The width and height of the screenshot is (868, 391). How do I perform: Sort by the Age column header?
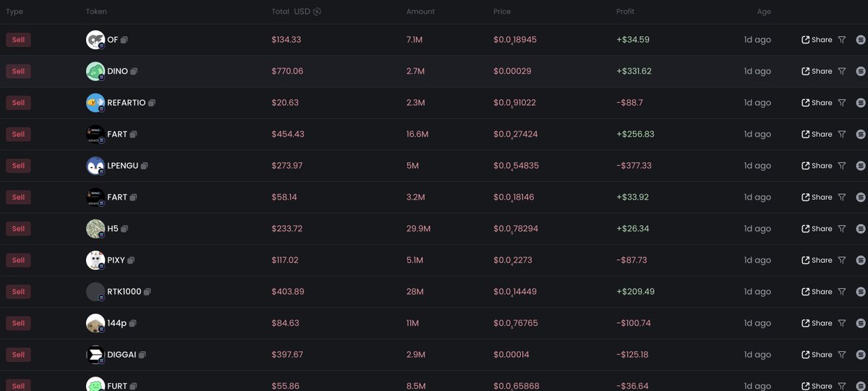(764, 12)
